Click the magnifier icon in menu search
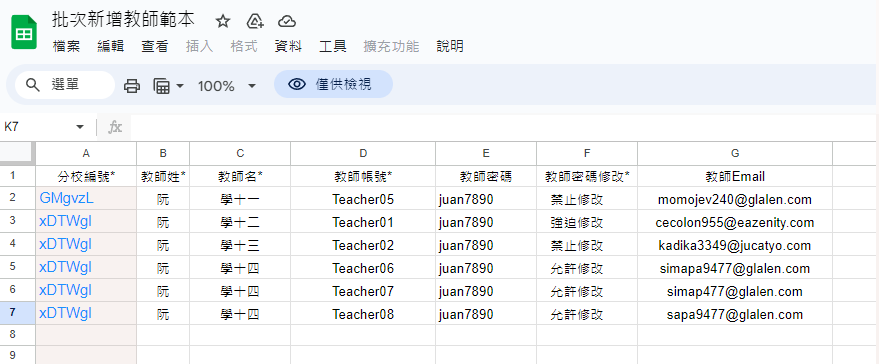Image resolution: width=879 pixels, height=364 pixels. [33, 85]
